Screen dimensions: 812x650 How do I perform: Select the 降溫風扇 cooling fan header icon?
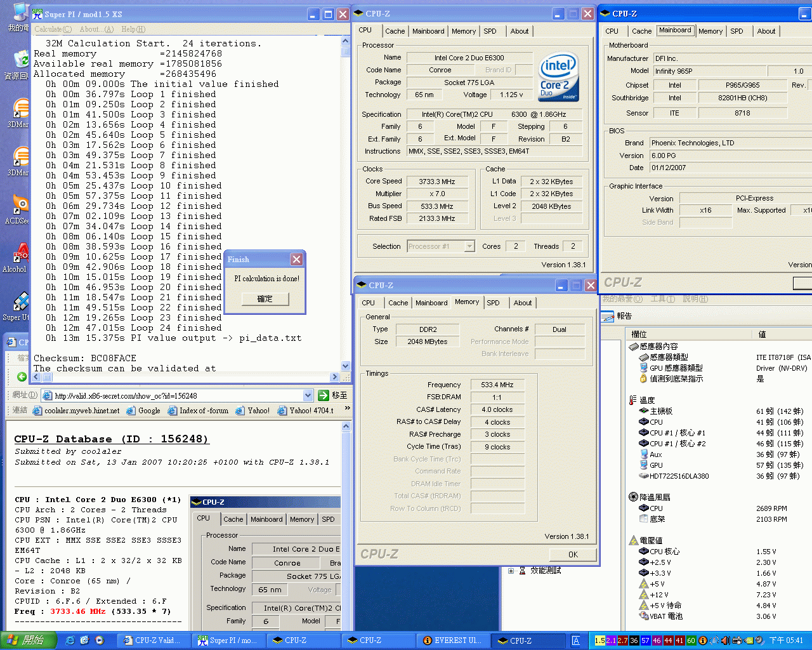[x=633, y=497]
